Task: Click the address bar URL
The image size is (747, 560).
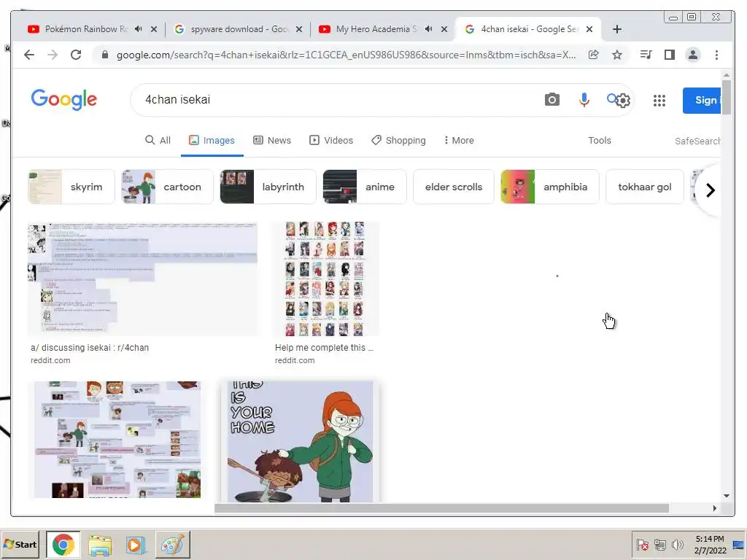Action: pos(346,55)
